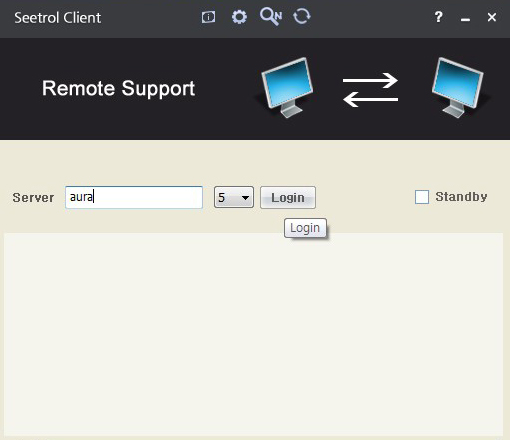Click the Server label
Screen dimensions: 510x440
coord(33,198)
